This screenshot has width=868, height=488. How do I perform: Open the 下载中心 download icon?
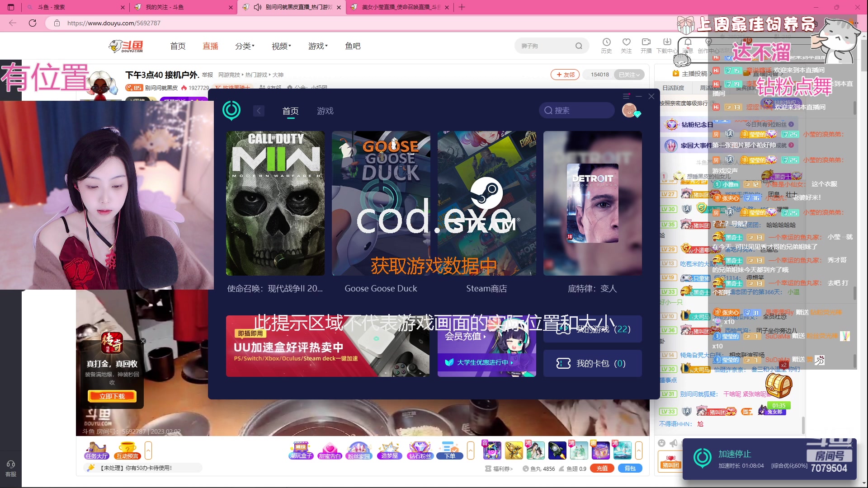(x=667, y=45)
